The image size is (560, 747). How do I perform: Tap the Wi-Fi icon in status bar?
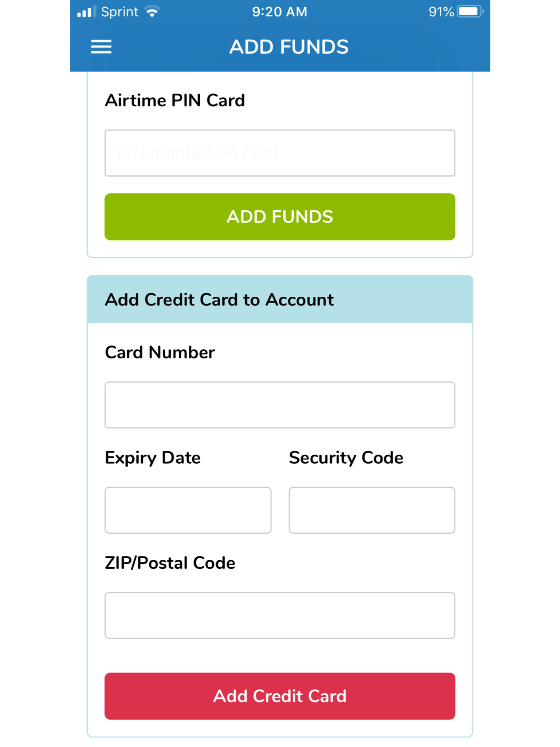(151, 11)
